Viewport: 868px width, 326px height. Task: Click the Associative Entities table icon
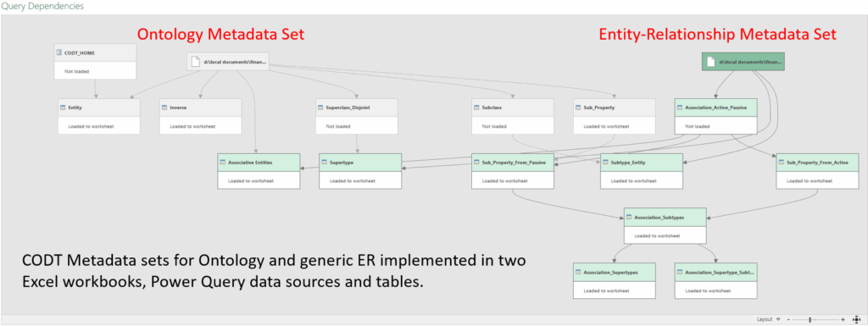[223, 163]
